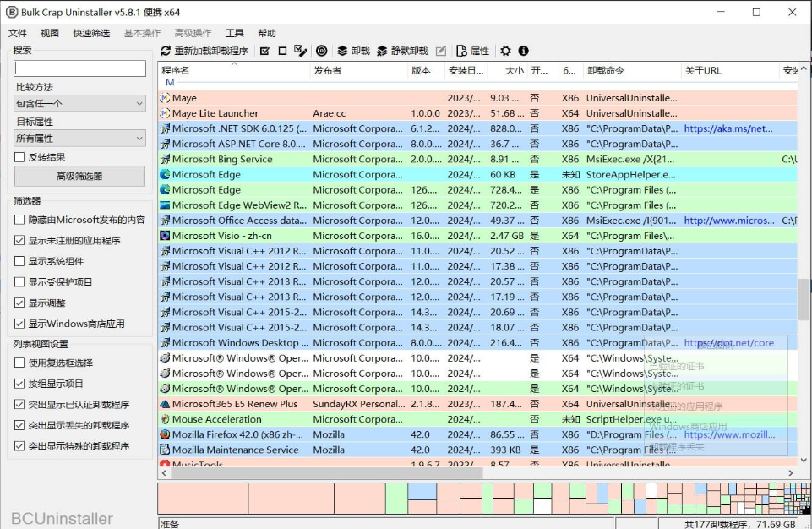The width and height of the screenshot is (812, 529).
Task: Toggle 按组显示项目 checkbox
Action: click(x=19, y=384)
